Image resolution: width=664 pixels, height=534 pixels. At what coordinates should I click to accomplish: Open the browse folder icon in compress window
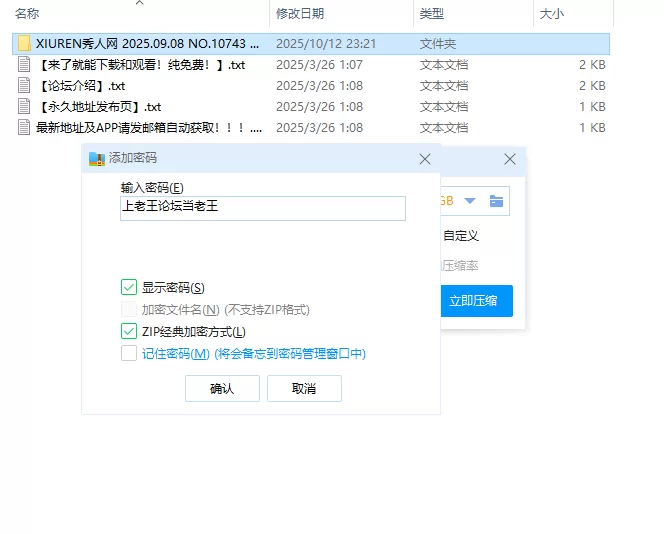pos(496,201)
